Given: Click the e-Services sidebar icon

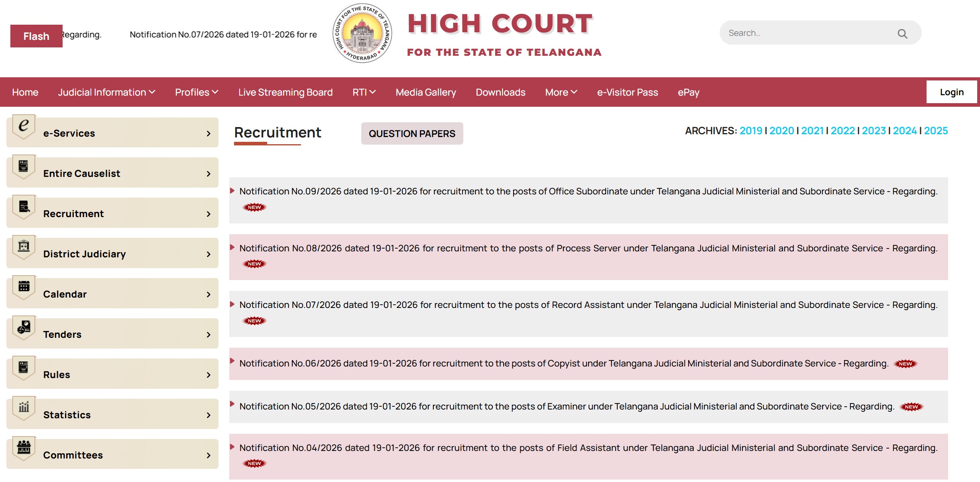Looking at the screenshot, I should [x=24, y=126].
